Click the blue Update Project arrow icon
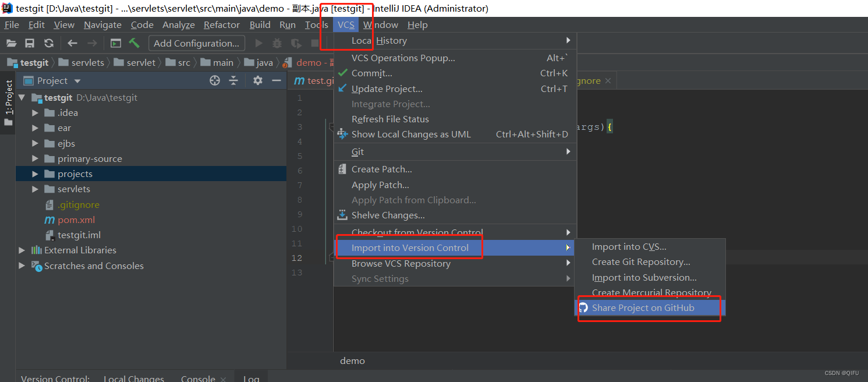Viewport: 868px width, 382px height. click(342, 89)
